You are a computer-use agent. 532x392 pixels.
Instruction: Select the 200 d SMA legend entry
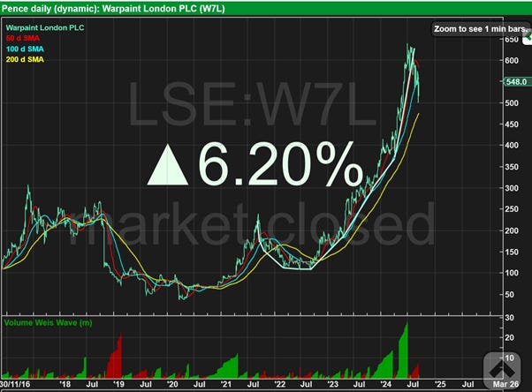pyautogui.click(x=25, y=60)
